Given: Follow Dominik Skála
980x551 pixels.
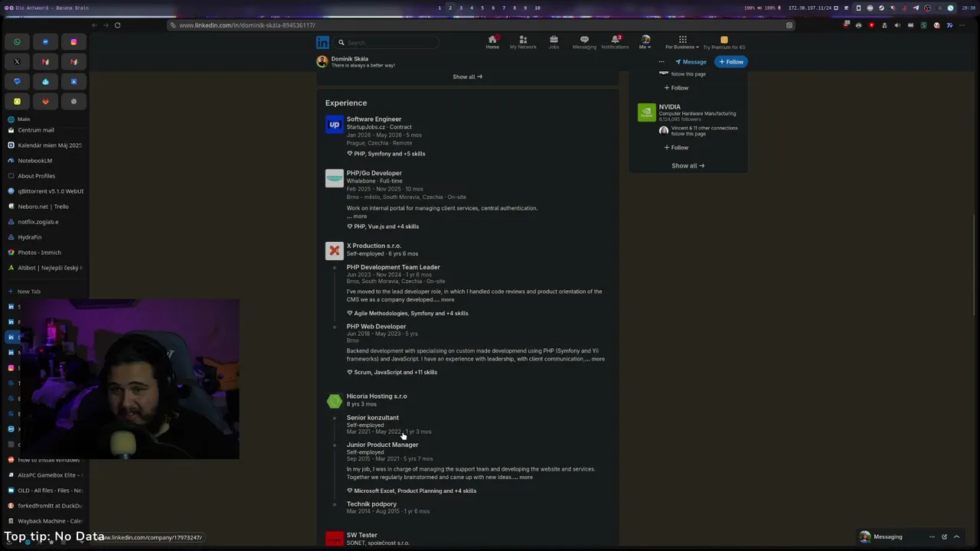Looking at the screenshot, I should click(730, 62).
